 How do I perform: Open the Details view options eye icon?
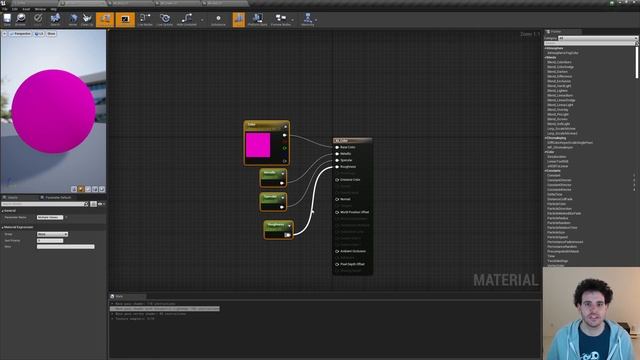click(x=100, y=204)
